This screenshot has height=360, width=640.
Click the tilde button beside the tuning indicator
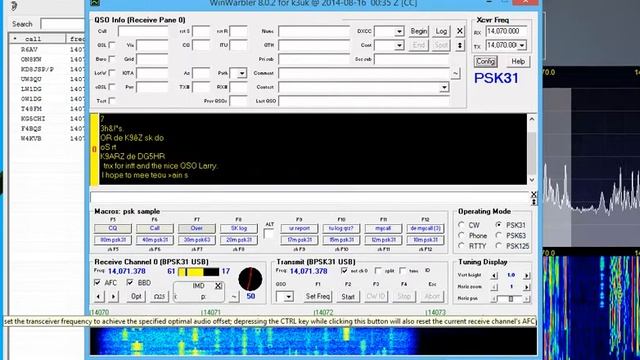234,297
